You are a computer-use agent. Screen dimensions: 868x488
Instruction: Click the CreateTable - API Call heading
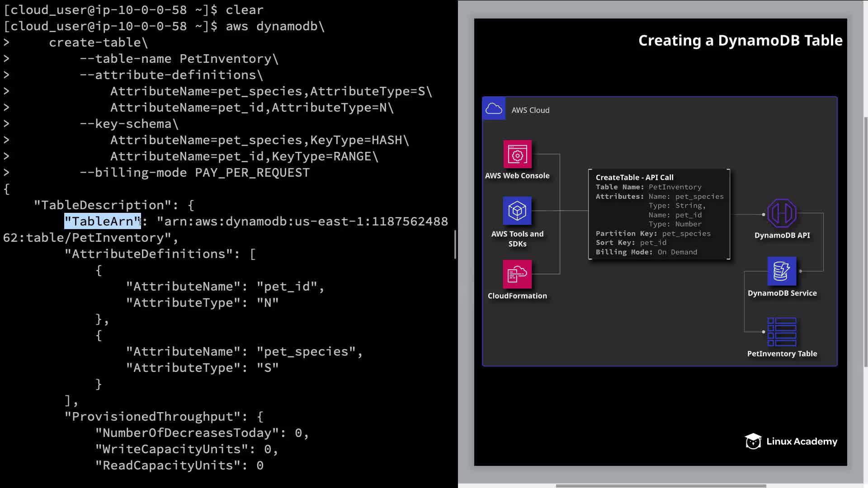(x=634, y=178)
